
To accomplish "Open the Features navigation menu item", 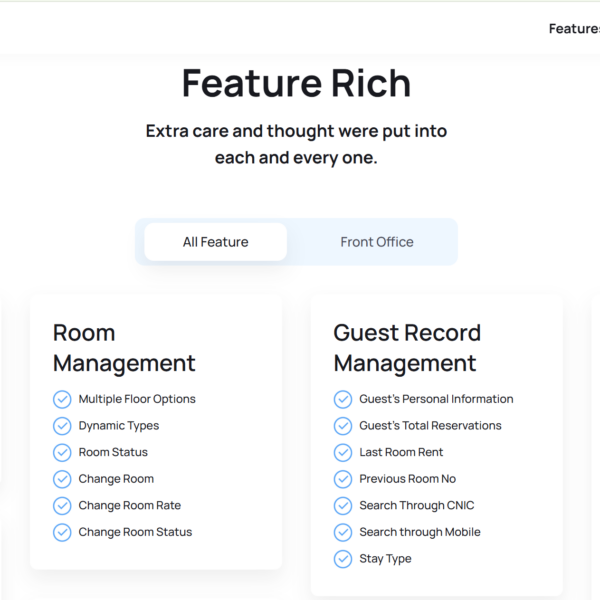I will point(574,29).
